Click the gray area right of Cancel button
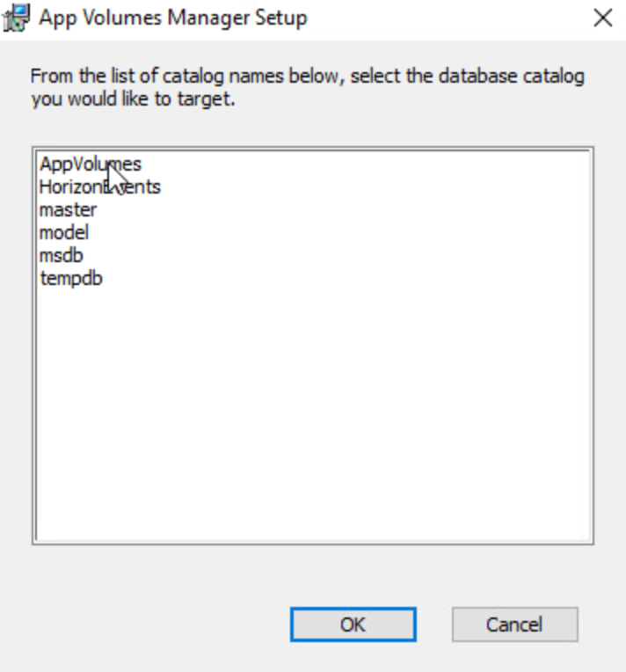626x672 pixels. 601,625
